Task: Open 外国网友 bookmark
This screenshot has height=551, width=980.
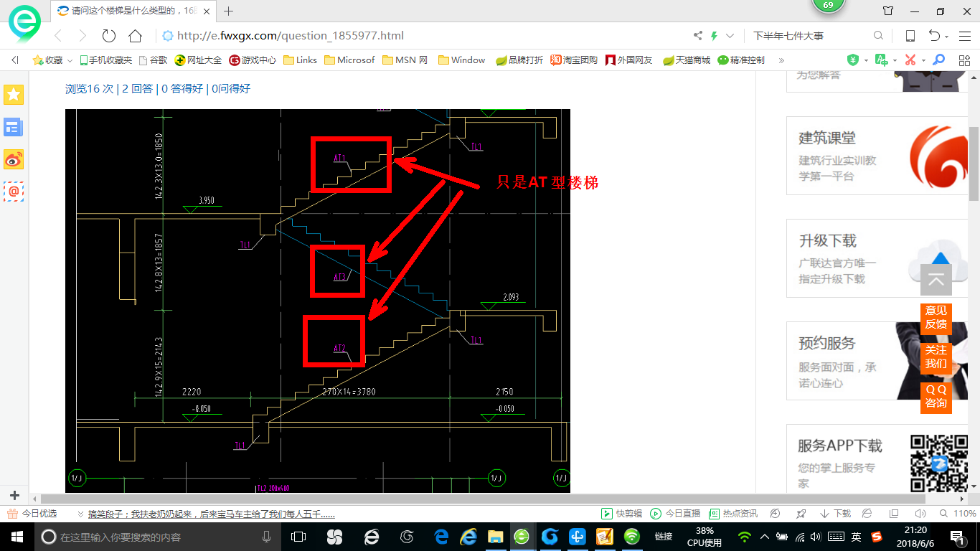Action: [x=629, y=60]
